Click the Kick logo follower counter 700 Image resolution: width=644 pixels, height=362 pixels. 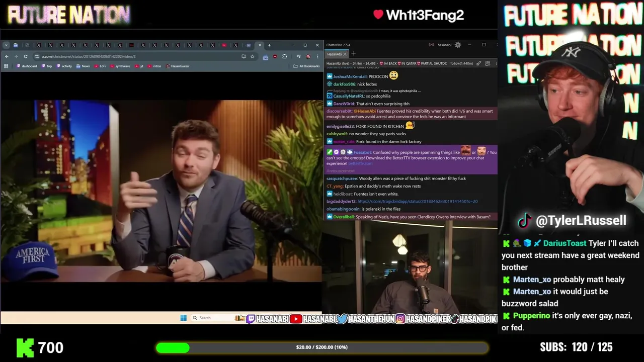40,347
